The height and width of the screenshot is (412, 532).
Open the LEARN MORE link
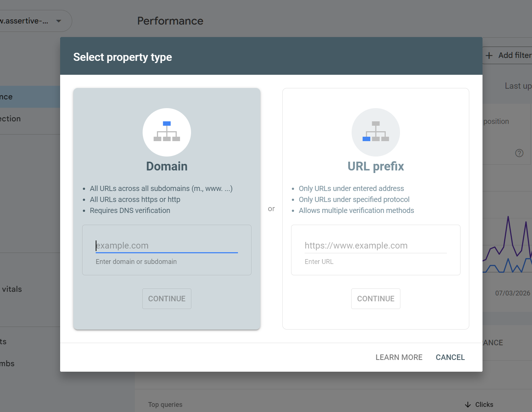pos(399,357)
